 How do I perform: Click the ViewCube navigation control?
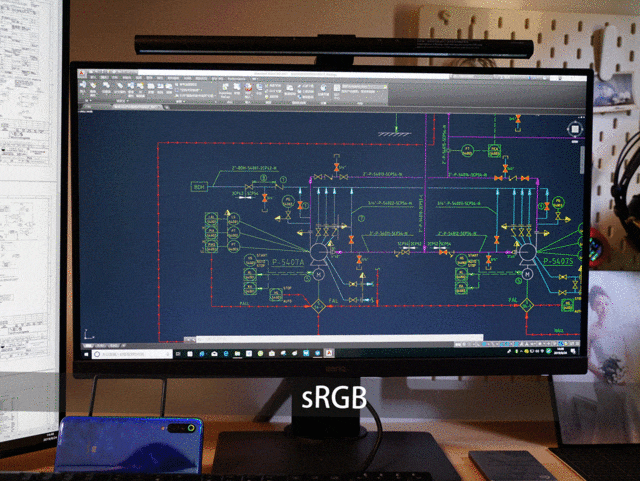click(x=575, y=129)
